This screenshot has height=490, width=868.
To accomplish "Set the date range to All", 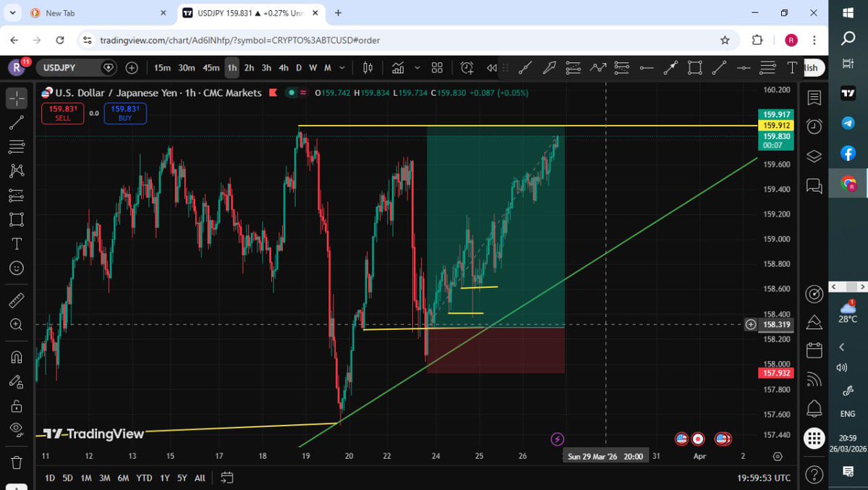I will click(x=200, y=478).
